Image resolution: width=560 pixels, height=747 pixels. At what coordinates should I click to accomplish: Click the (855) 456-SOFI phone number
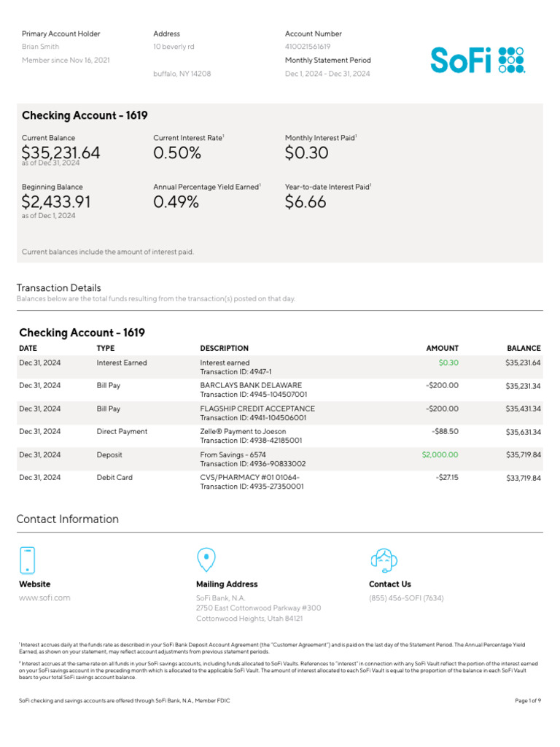coord(406,598)
